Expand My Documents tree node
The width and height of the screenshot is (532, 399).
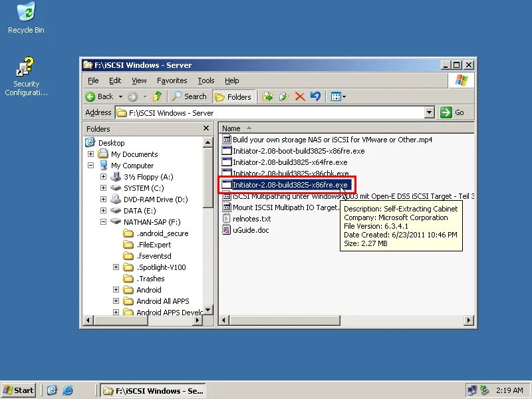coord(90,154)
